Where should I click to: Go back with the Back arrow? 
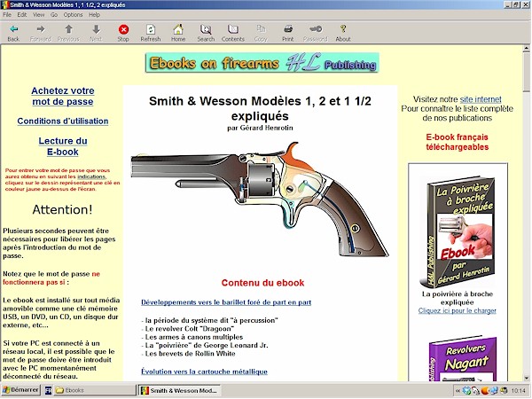[x=13, y=29]
